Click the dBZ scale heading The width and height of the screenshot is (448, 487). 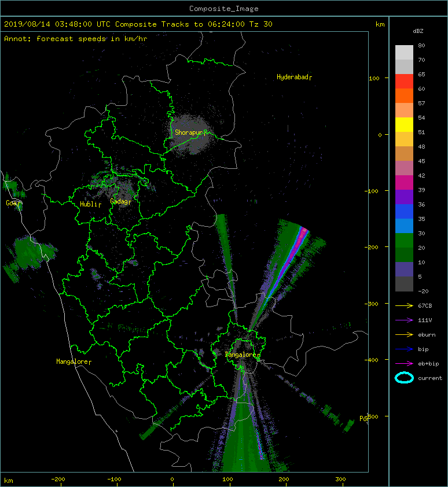pyautogui.click(x=418, y=31)
